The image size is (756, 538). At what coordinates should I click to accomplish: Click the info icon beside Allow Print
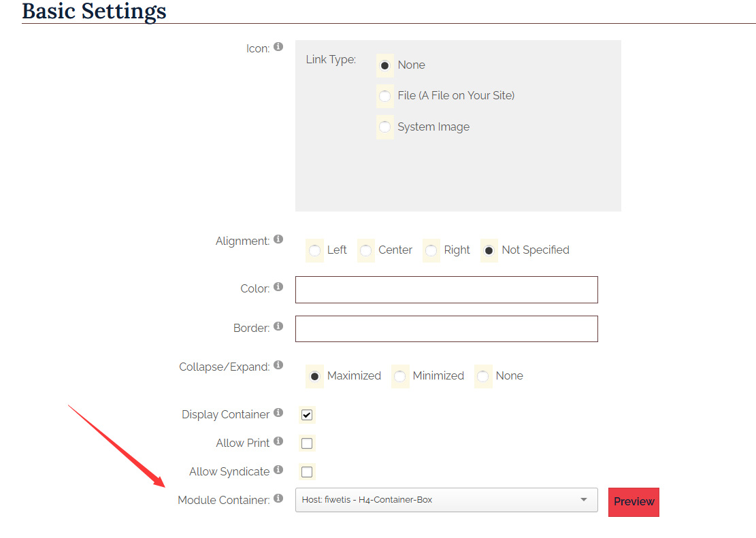coord(278,441)
